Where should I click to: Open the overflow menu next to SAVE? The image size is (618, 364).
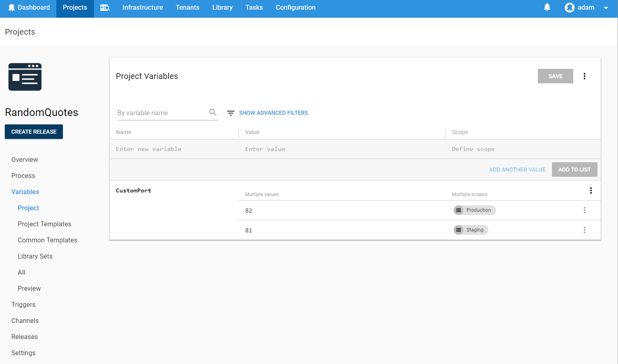585,76
